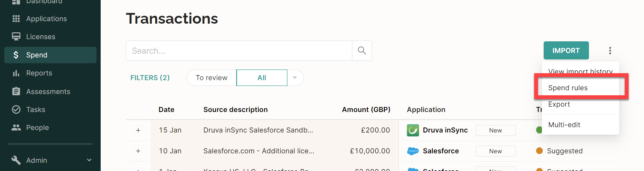Expand the Druva inSync 15 Jan row

coord(138,130)
